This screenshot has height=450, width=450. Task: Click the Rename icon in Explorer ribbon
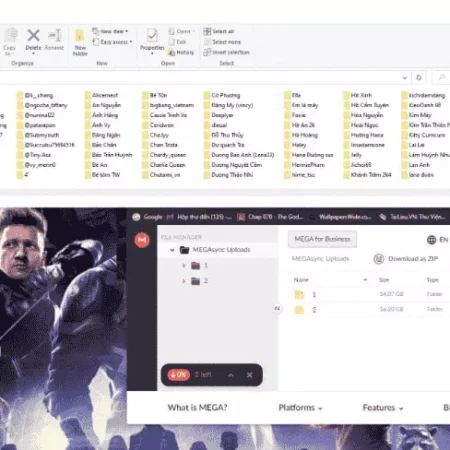pos(54,35)
